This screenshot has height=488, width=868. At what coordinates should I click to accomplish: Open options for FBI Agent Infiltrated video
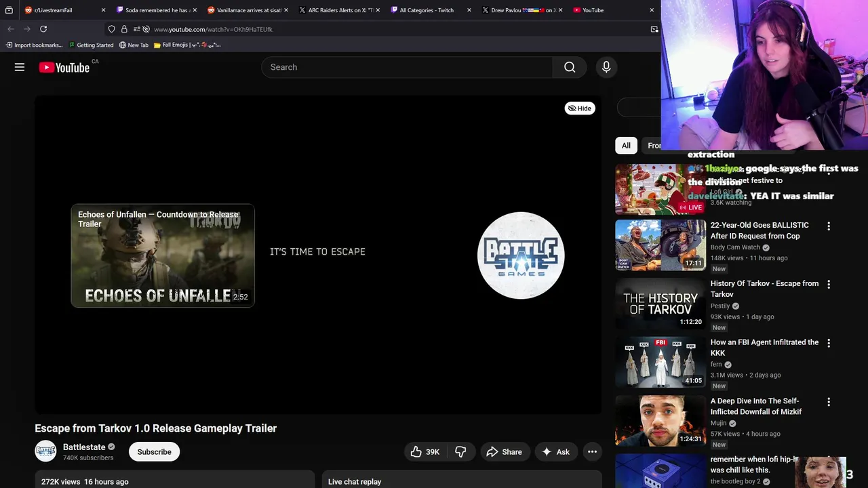[828, 343]
